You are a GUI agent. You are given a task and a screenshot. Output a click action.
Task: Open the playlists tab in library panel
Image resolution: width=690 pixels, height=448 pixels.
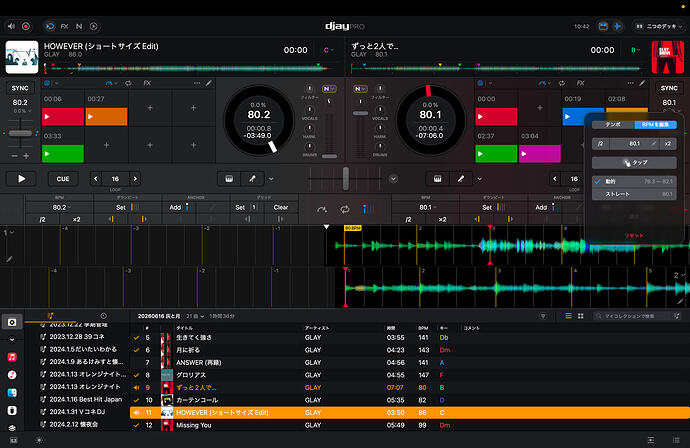point(50,316)
